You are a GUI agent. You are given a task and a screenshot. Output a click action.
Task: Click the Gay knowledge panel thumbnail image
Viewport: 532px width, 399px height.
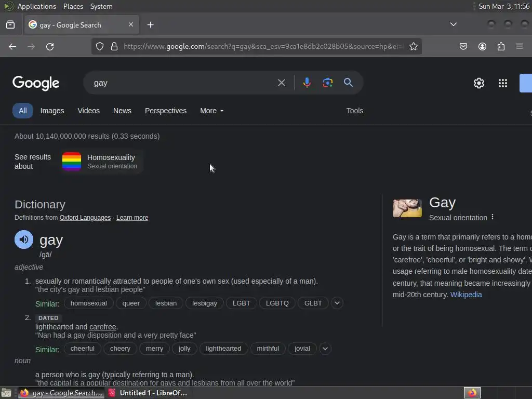[407, 208]
